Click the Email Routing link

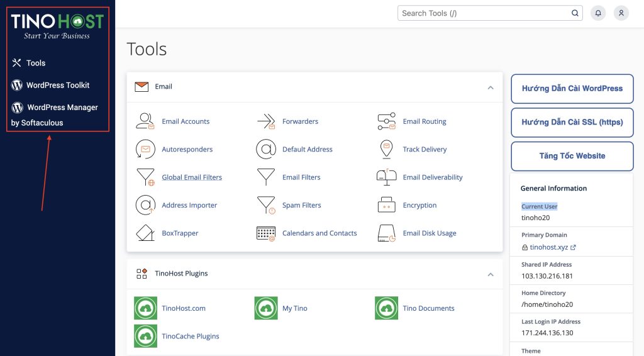click(425, 121)
